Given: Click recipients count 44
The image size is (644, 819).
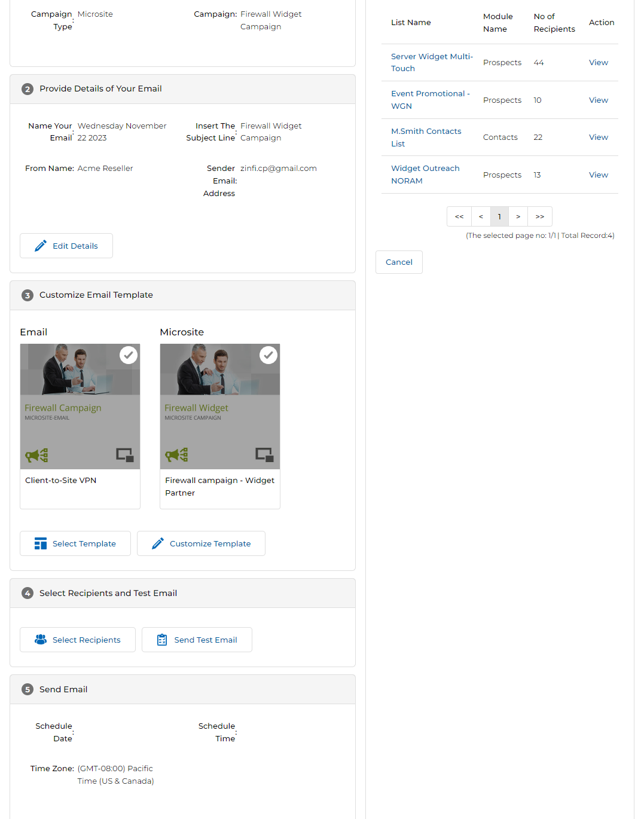Looking at the screenshot, I should (x=539, y=63).
